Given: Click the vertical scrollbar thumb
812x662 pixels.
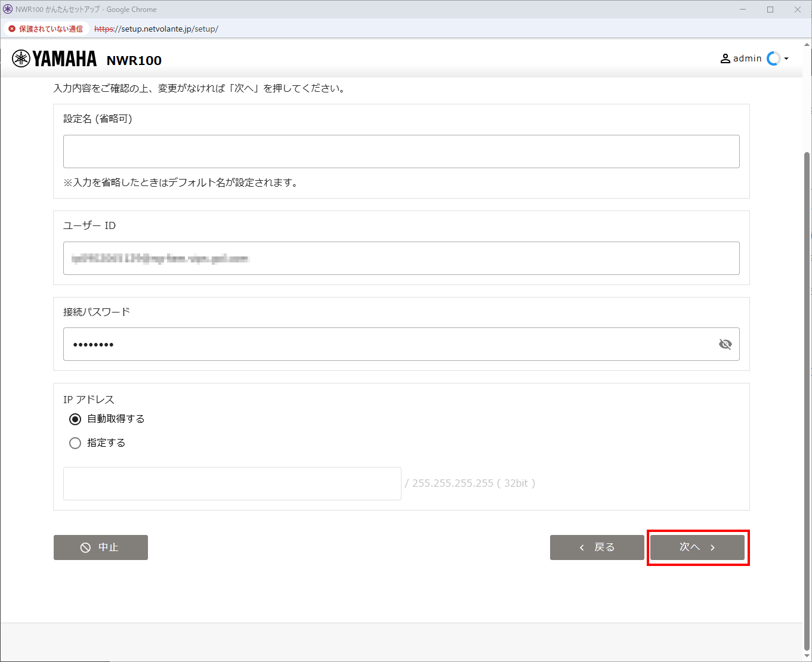Looking at the screenshot, I should click(x=807, y=400).
